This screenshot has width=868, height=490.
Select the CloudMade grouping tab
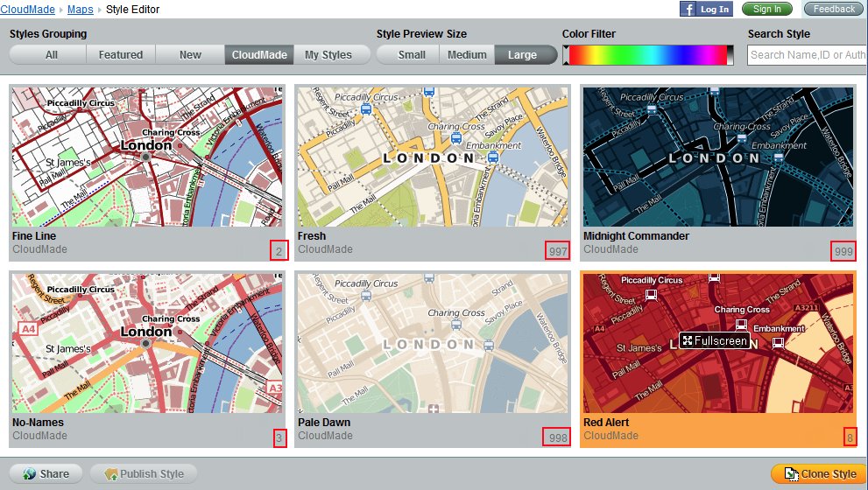point(259,55)
